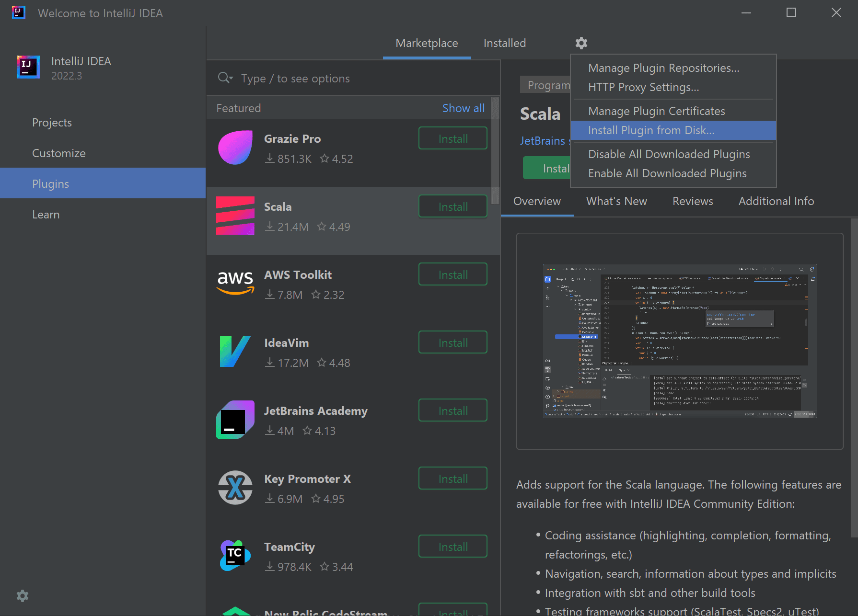Choose Install Plugin from Disk

pyautogui.click(x=651, y=130)
